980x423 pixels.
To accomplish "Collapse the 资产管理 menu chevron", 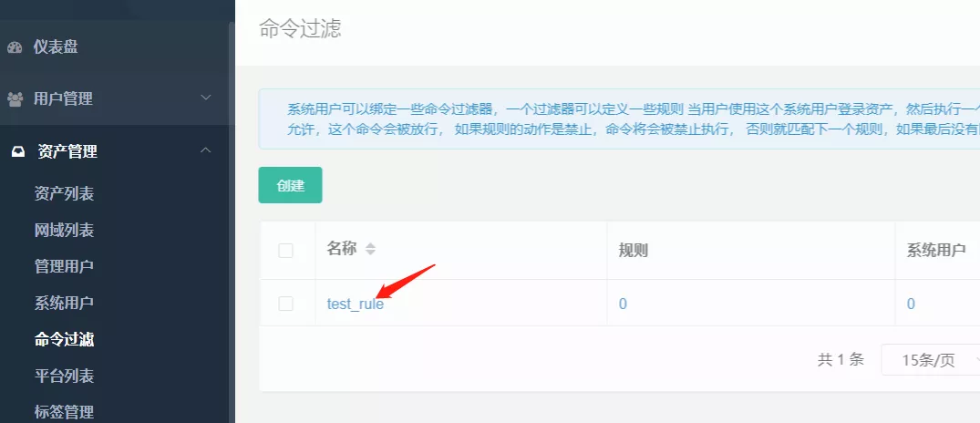I will coord(206,150).
